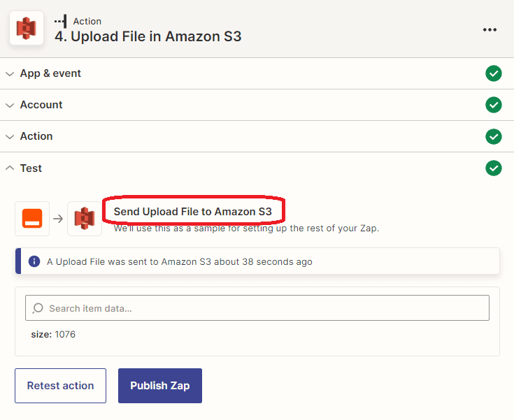Collapse the Test section chevron
The image size is (514, 420).
coord(10,168)
